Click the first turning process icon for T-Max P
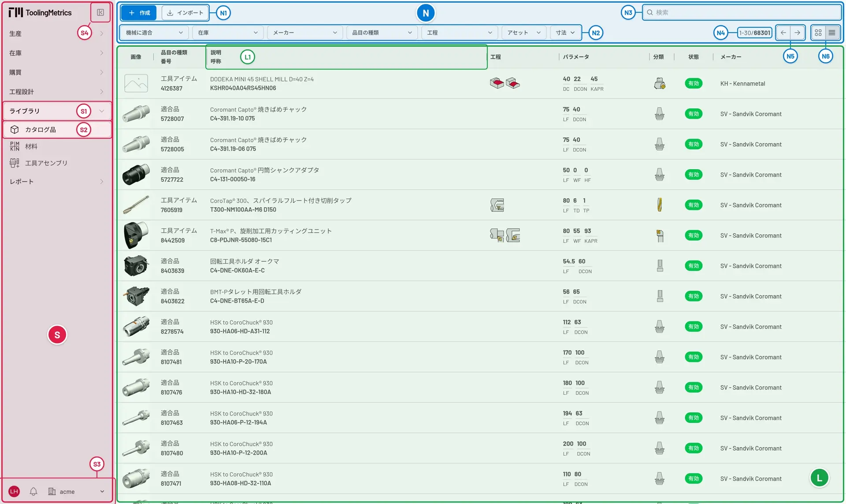Screen dimensions: 846x504 pyautogui.click(x=497, y=235)
